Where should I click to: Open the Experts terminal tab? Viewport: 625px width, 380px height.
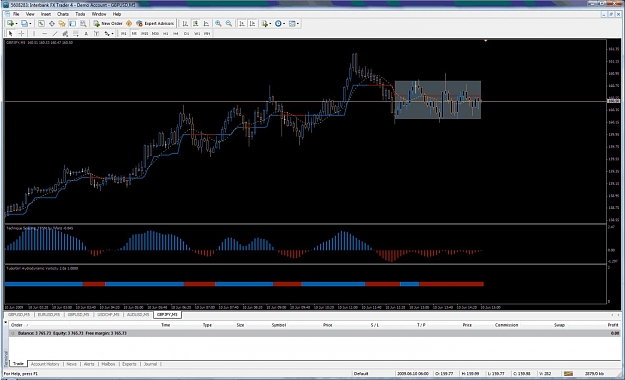[x=129, y=364]
